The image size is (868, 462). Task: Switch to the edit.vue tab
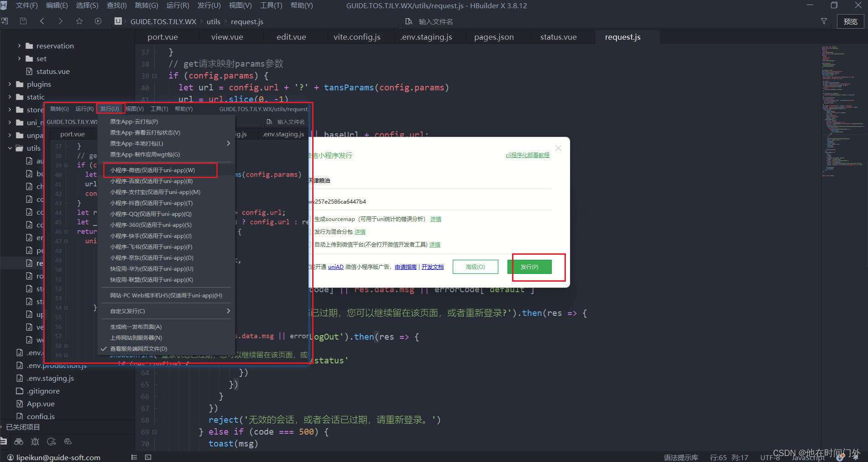291,37
